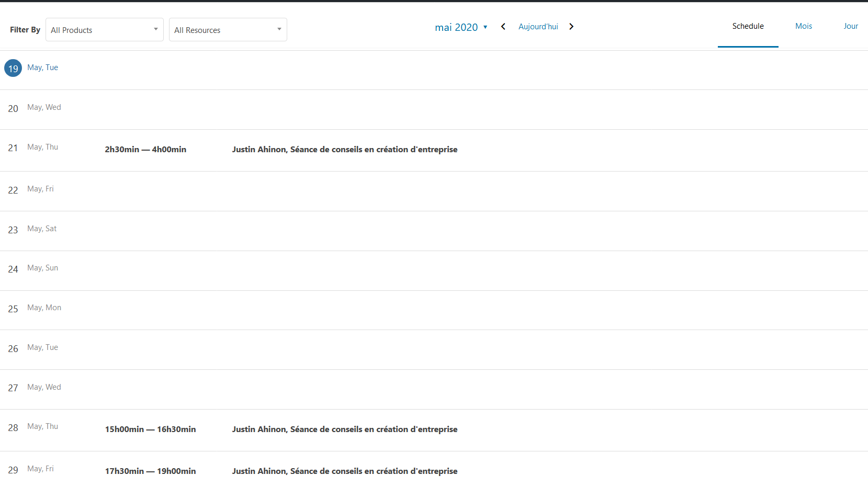Switch to the Schedule view tab
Image resolution: width=868 pixels, height=487 pixels.
(748, 26)
